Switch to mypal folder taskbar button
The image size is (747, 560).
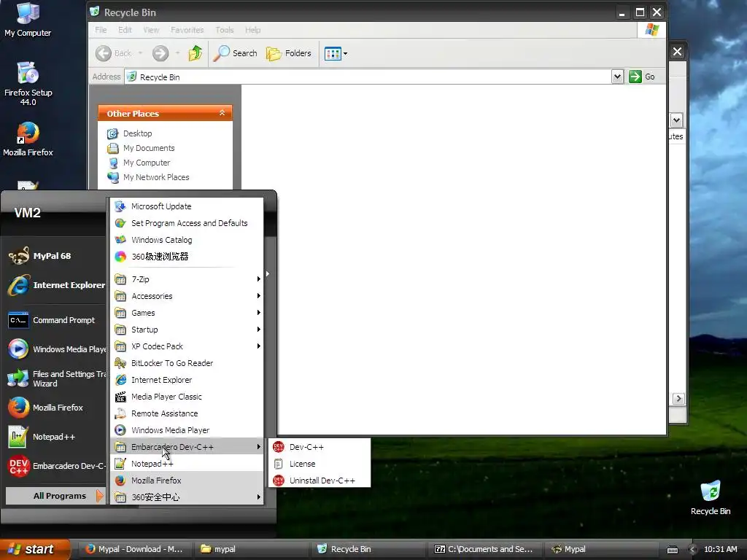[251, 549]
